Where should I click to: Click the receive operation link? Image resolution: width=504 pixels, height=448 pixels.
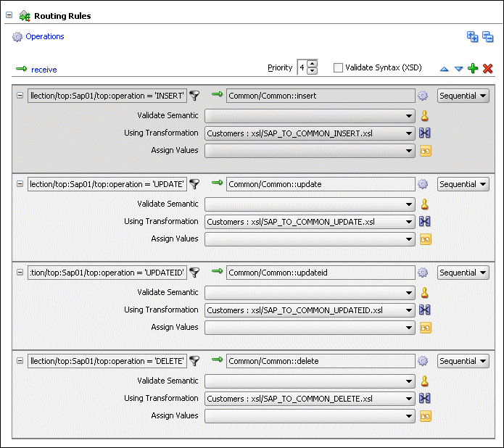click(44, 70)
